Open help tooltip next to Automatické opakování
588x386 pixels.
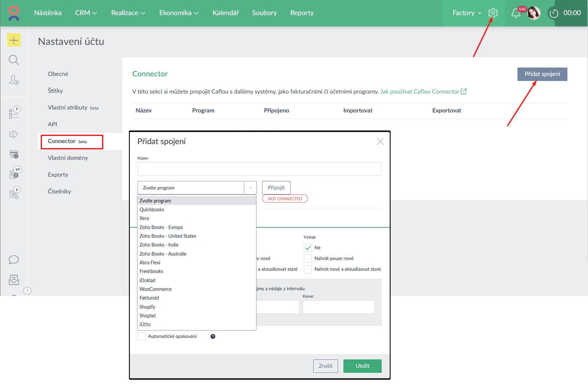pyautogui.click(x=213, y=336)
